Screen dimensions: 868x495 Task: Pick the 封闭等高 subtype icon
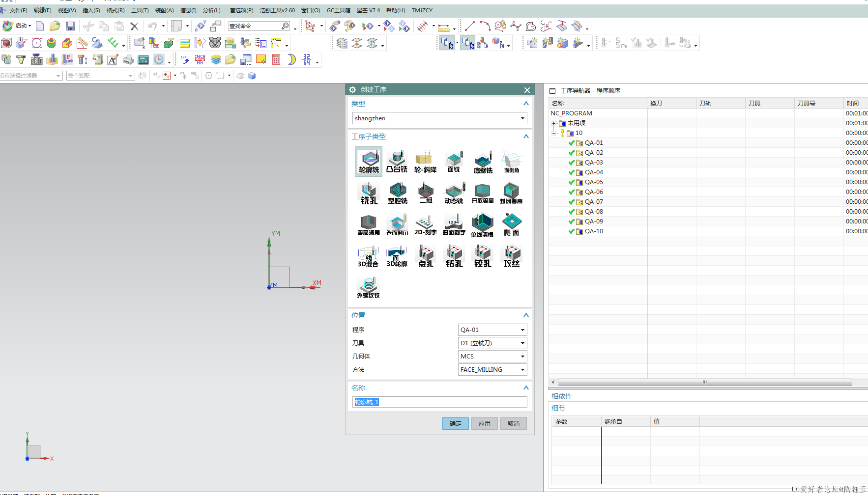[x=511, y=193]
